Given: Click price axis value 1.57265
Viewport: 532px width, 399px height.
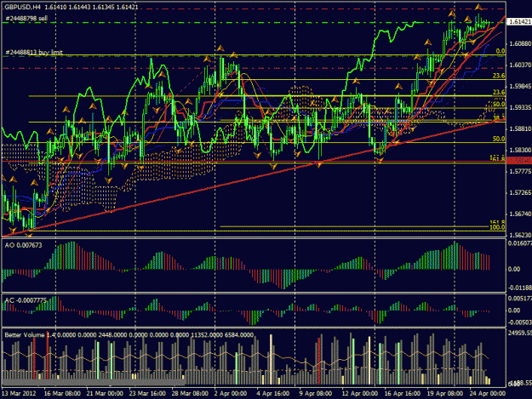Looking at the screenshot, I should click(520, 192).
